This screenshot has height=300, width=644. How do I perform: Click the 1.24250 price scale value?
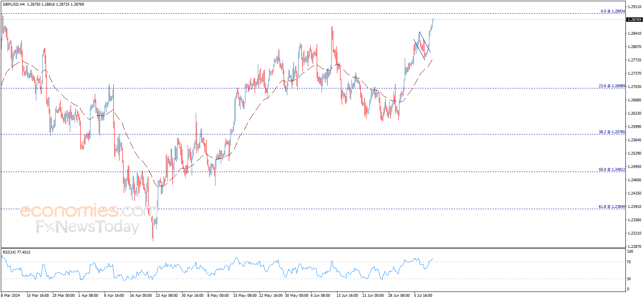pos(635,193)
